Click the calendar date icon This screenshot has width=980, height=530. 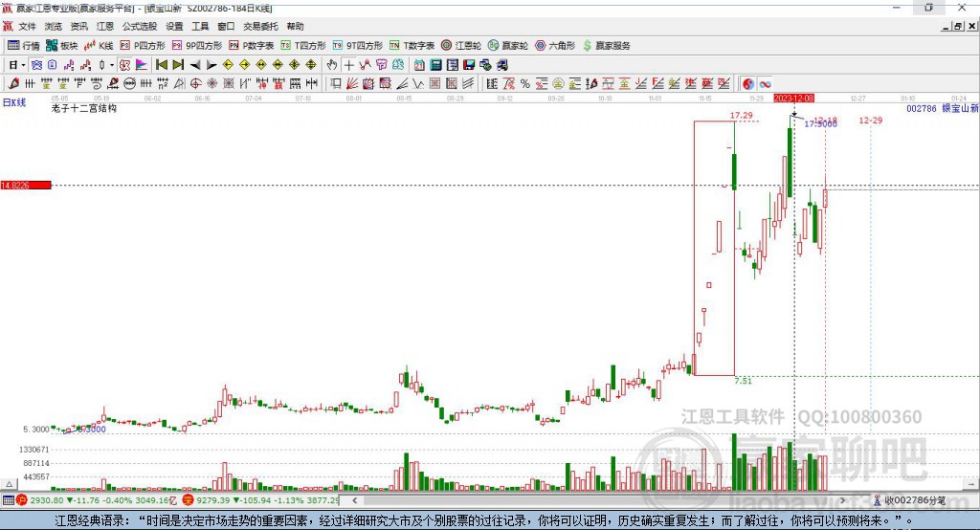pyautogui.click(x=419, y=65)
